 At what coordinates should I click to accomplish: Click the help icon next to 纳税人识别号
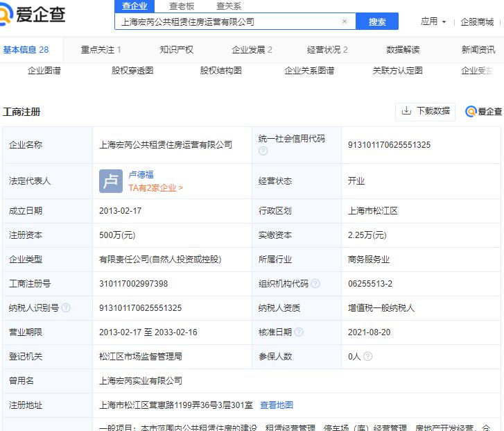66,308
